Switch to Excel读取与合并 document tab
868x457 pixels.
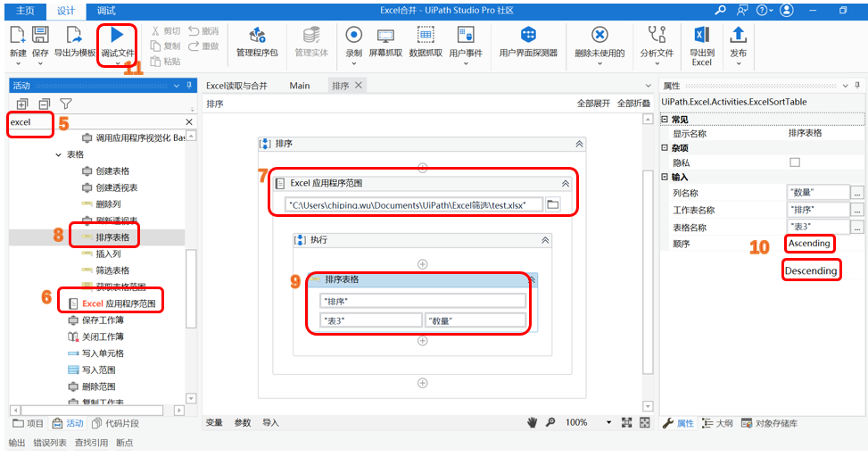tap(236, 86)
